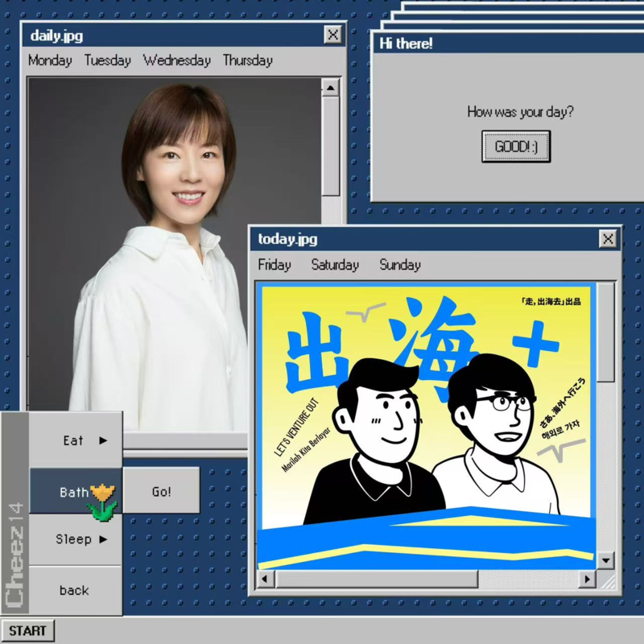Image resolution: width=644 pixels, height=644 pixels.
Task: Open the Wednesday menu in daily.jpg
Action: (176, 60)
